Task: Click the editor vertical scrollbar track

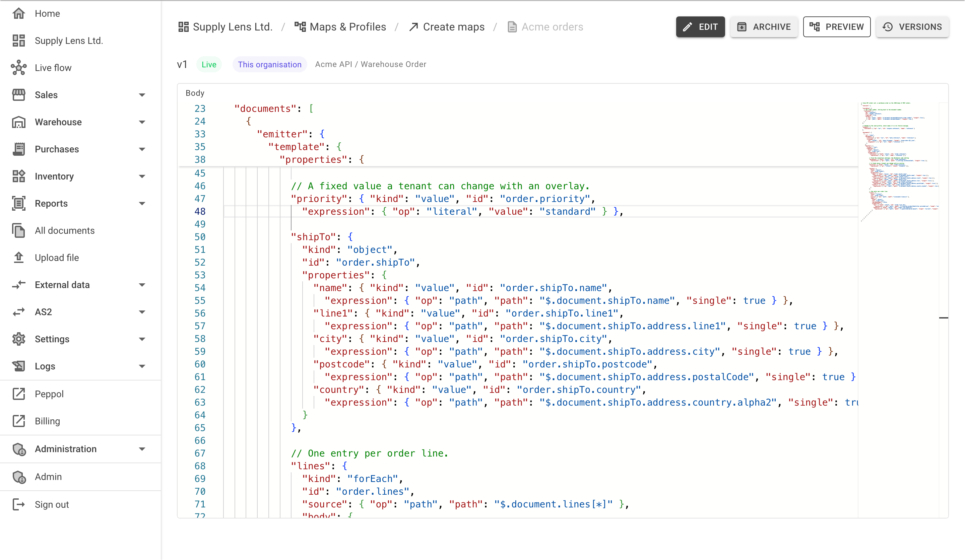Action: (943, 310)
